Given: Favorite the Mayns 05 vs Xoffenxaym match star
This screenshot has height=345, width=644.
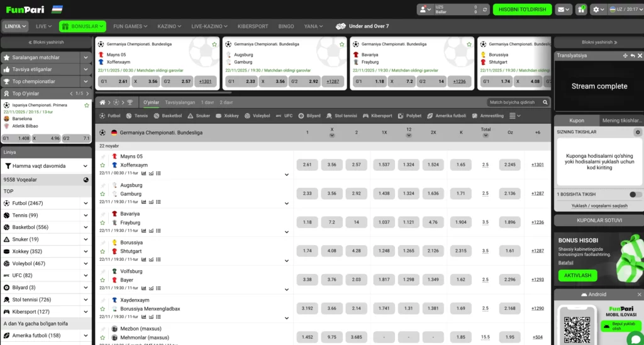Looking at the screenshot, I should pyautogui.click(x=103, y=165).
